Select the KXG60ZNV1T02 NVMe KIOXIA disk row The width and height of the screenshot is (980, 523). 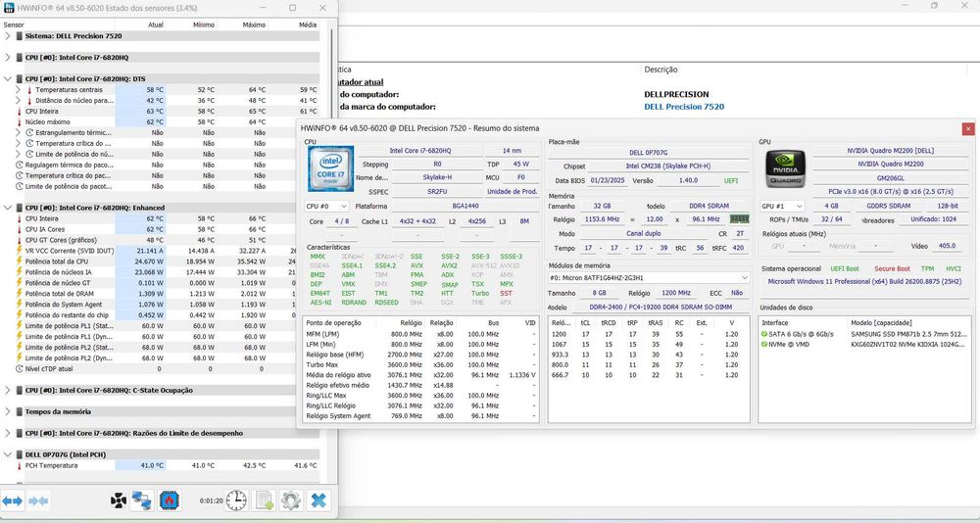[865, 345]
